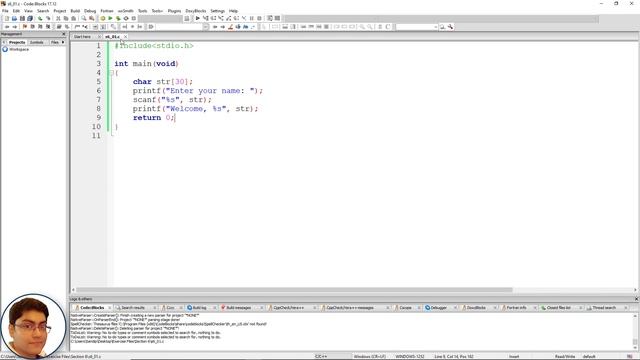Build the project with the gear icon

coord(102,18)
